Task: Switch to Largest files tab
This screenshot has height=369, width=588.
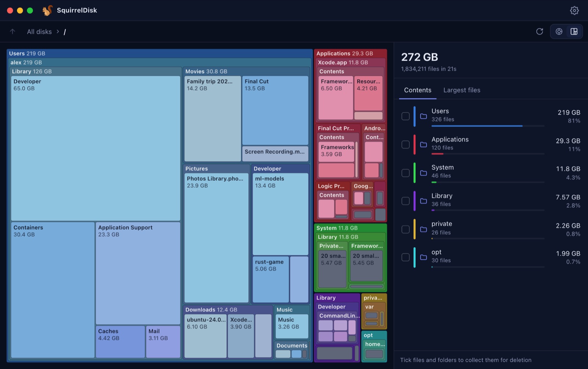Action: pyautogui.click(x=462, y=90)
